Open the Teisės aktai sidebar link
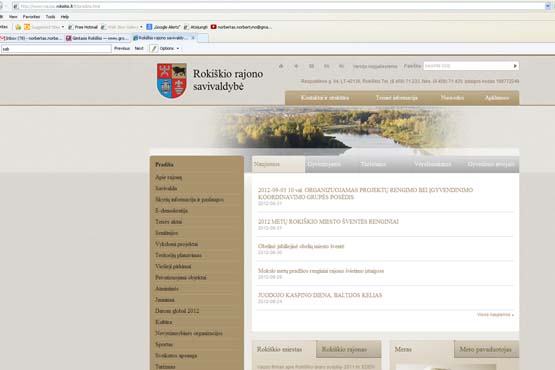The image size is (555, 370). (x=168, y=222)
